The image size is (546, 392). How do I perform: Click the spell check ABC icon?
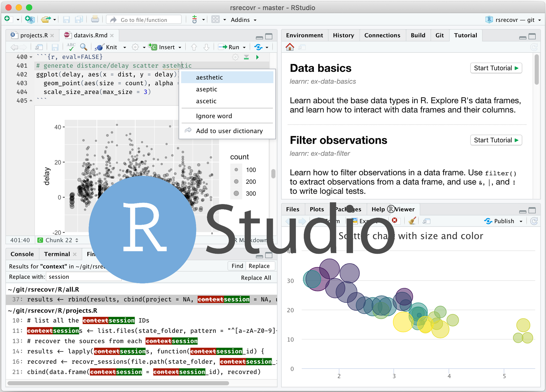71,47
